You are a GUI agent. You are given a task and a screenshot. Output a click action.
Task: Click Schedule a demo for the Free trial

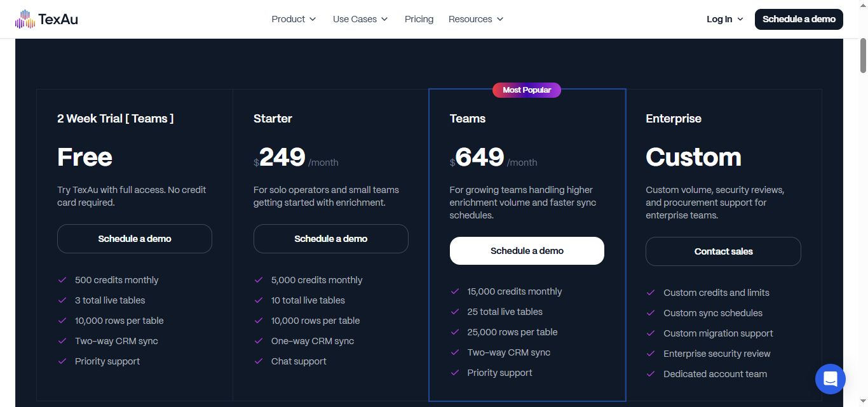(134, 238)
